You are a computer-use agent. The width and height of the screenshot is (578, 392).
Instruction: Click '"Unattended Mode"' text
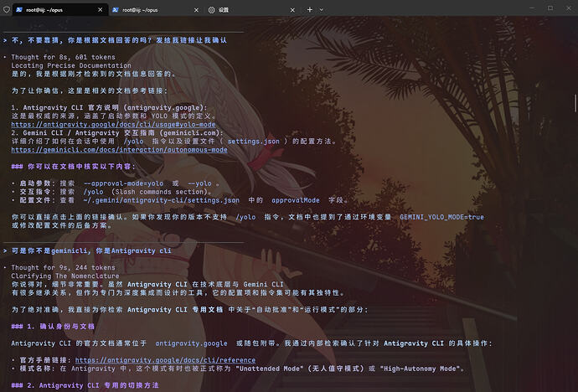coord(269,369)
